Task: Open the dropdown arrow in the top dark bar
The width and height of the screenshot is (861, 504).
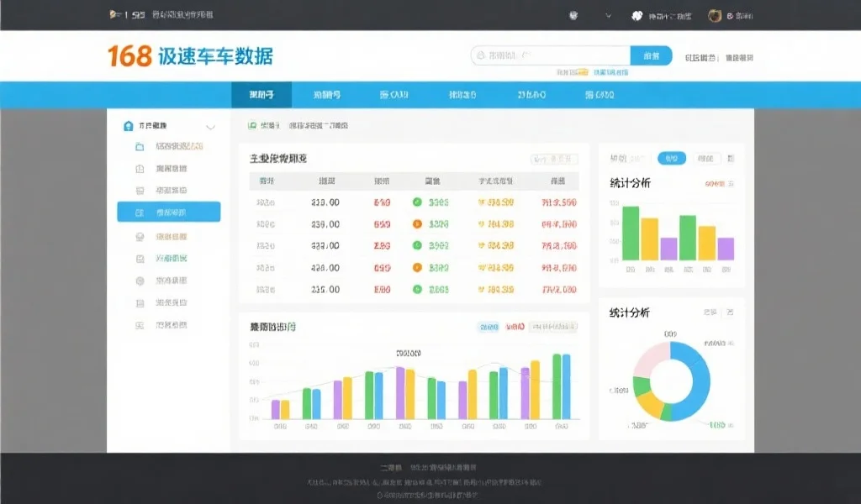Action: click(x=608, y=15)
